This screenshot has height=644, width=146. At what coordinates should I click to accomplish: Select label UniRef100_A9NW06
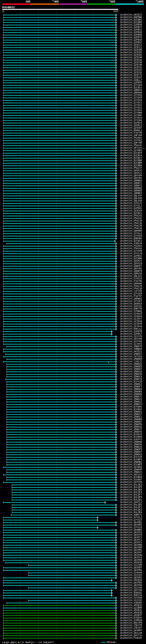point(131,349)
